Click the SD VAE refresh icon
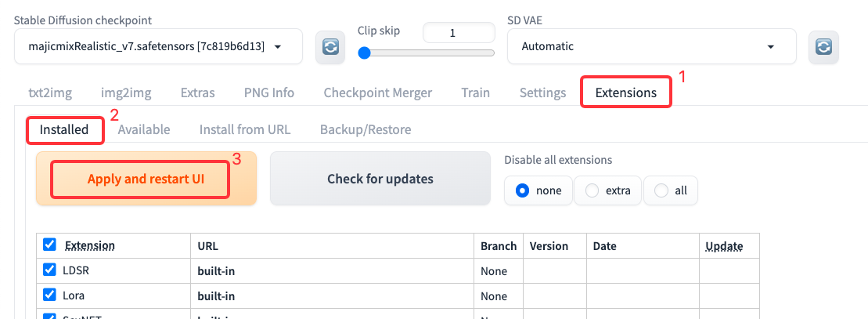This screenshot has height=319, width=868. tap(823, 47)
